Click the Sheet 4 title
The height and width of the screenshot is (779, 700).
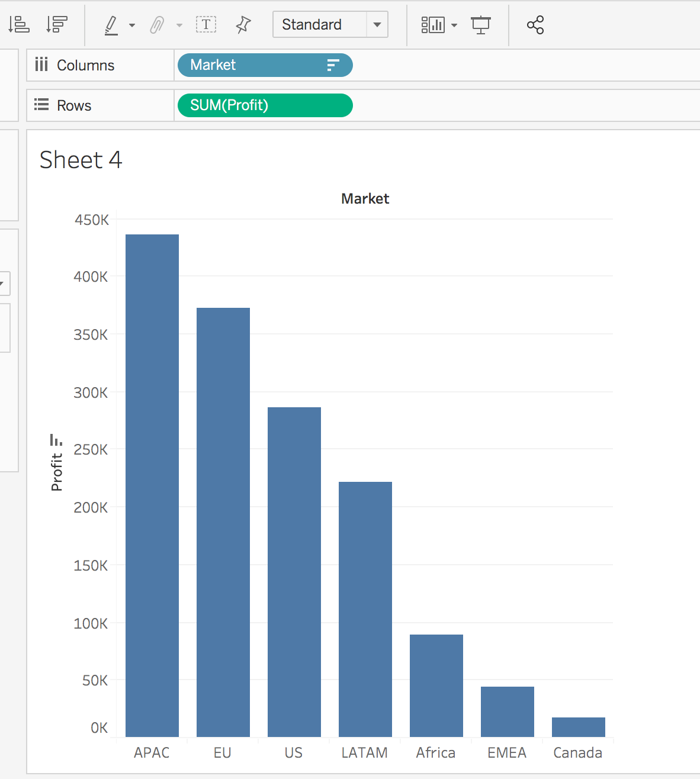[81, 160]
